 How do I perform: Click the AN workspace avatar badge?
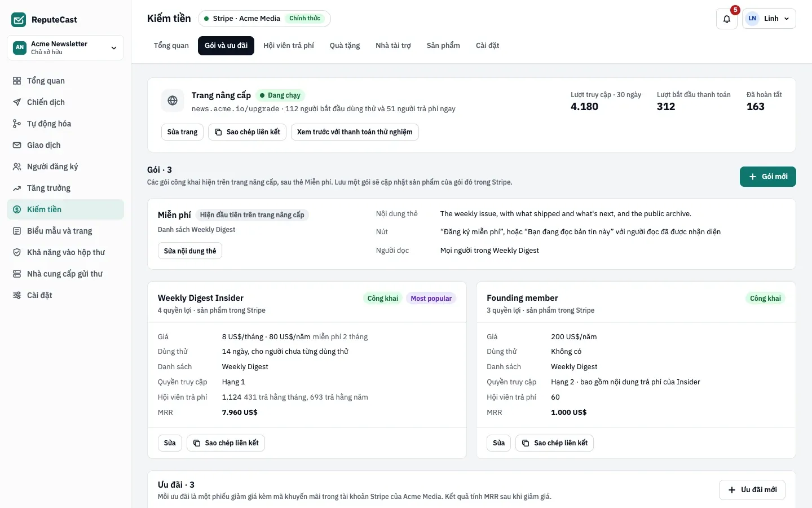pos(20,47)
